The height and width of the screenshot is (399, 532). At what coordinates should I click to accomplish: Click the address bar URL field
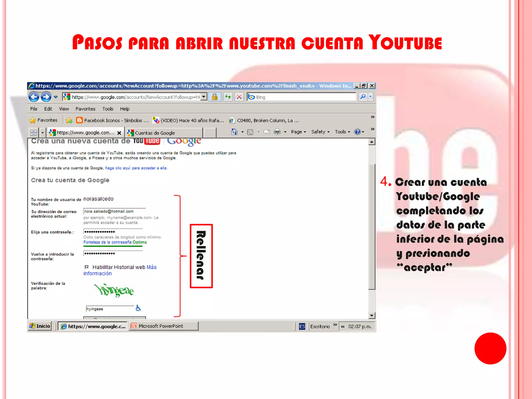coord(135,97)
